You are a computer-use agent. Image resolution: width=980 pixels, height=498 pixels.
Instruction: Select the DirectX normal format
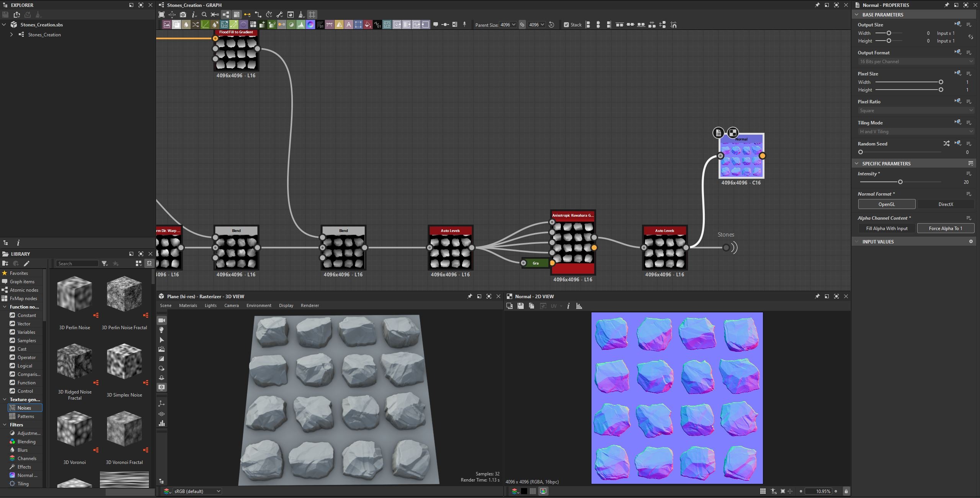point(946,204)
